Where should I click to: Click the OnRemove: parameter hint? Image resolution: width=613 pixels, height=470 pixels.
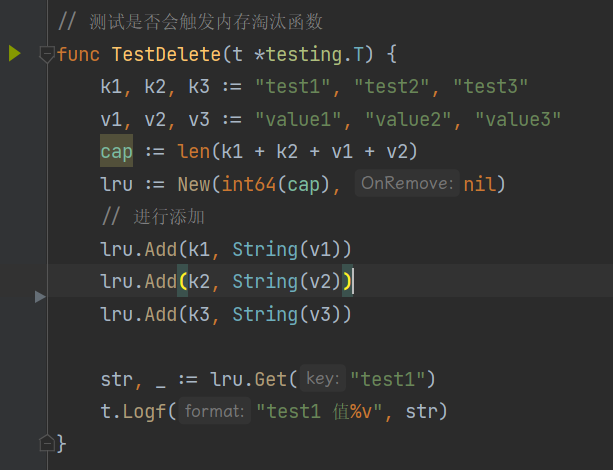click(408, 184)
